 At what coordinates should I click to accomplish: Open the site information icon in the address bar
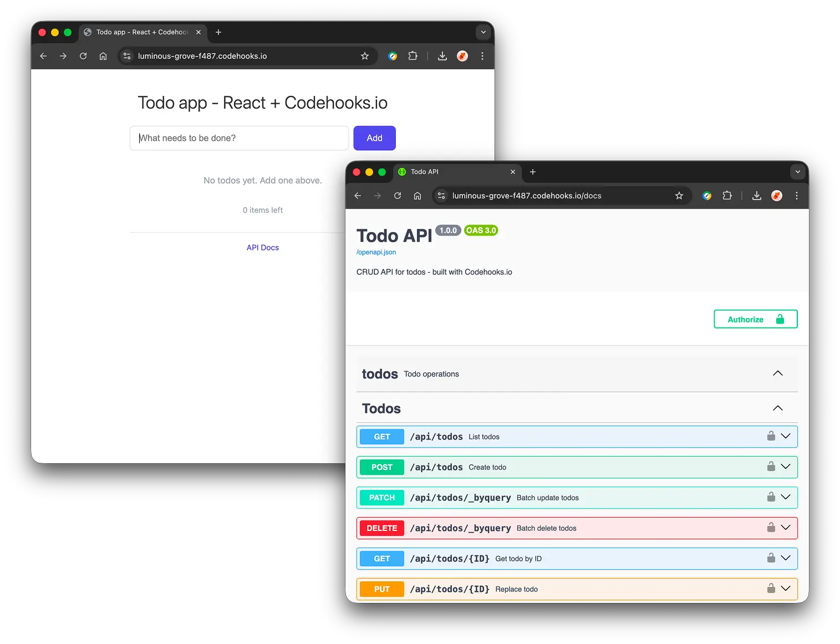pyautogui.click(x=441, y=196)
